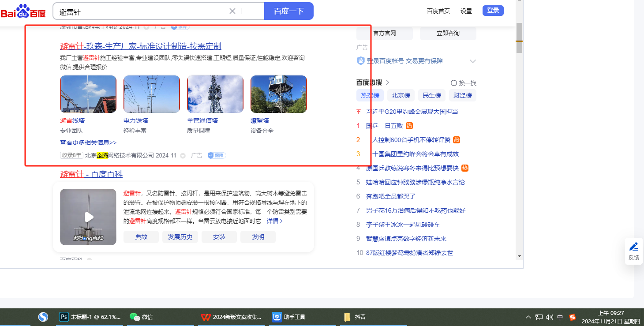Select the 热搜榜 tab
The width and height of the screenshot is (644, 326).
point(370,95)
